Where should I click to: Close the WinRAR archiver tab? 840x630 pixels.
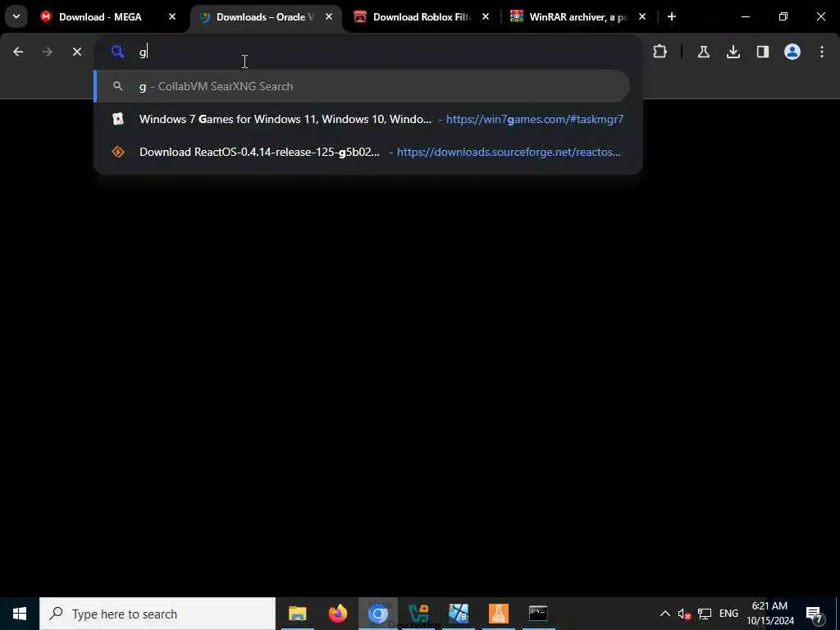(x=642, y=17)
